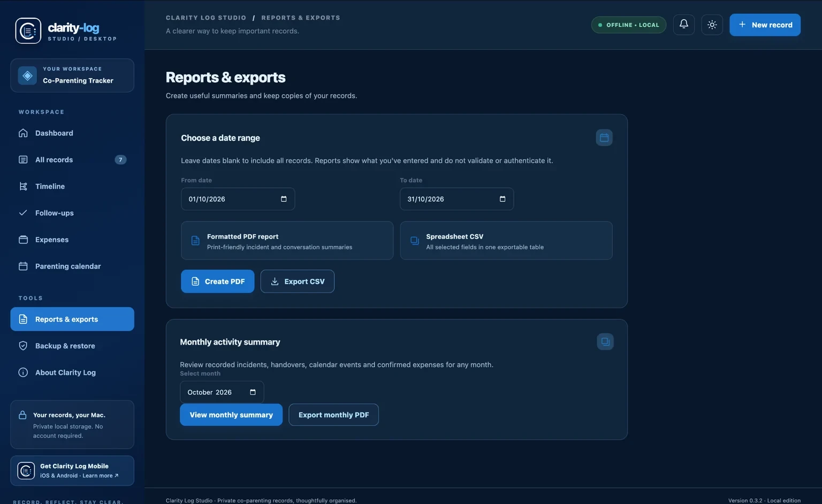Image resolution: width=822 pixels, height=504 pixels.
Task: Click the Version 0.3.2 Local edition text
Action: (764, 501)
